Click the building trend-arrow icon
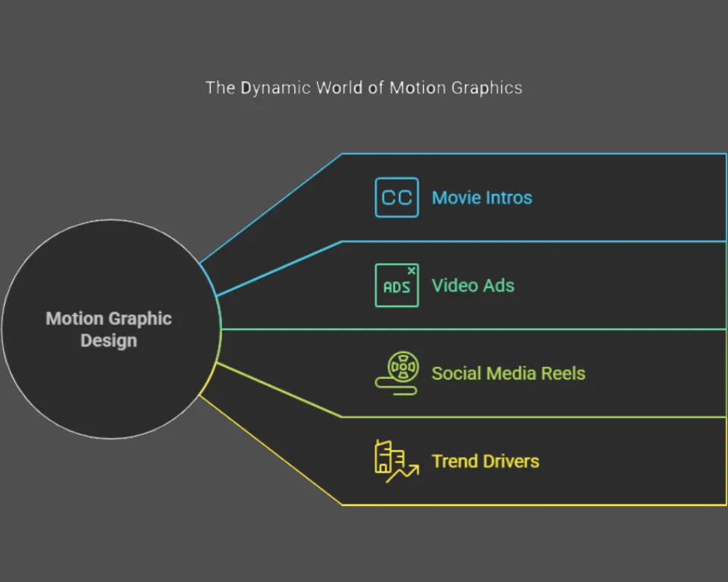Screen dimensions: 728x582 pos(397,461)
